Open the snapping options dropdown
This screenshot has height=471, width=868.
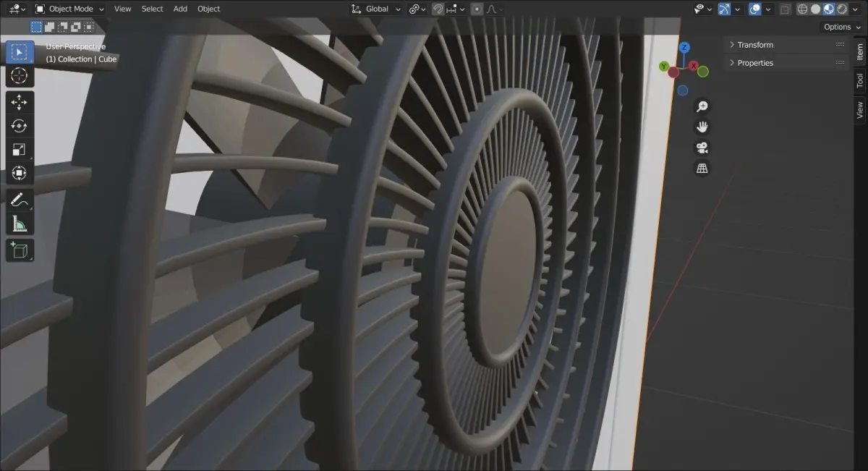456,9
